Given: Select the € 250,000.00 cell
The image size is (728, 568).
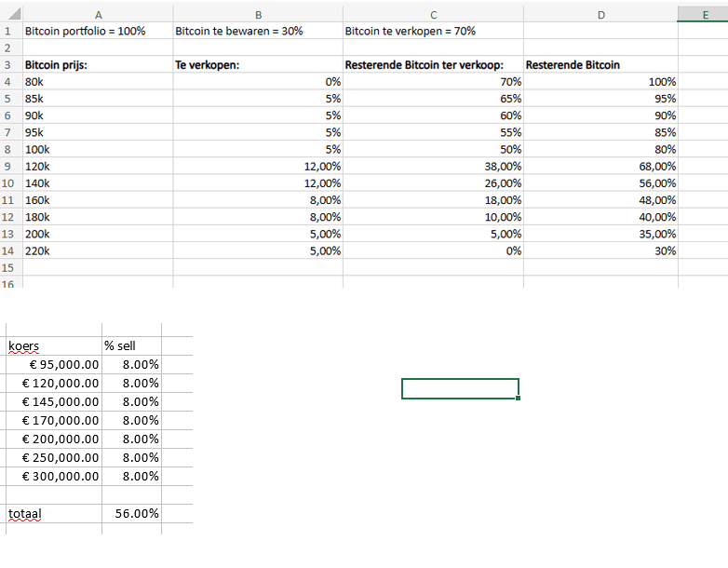Looking at the screenshot, I should tap(54, 457).
